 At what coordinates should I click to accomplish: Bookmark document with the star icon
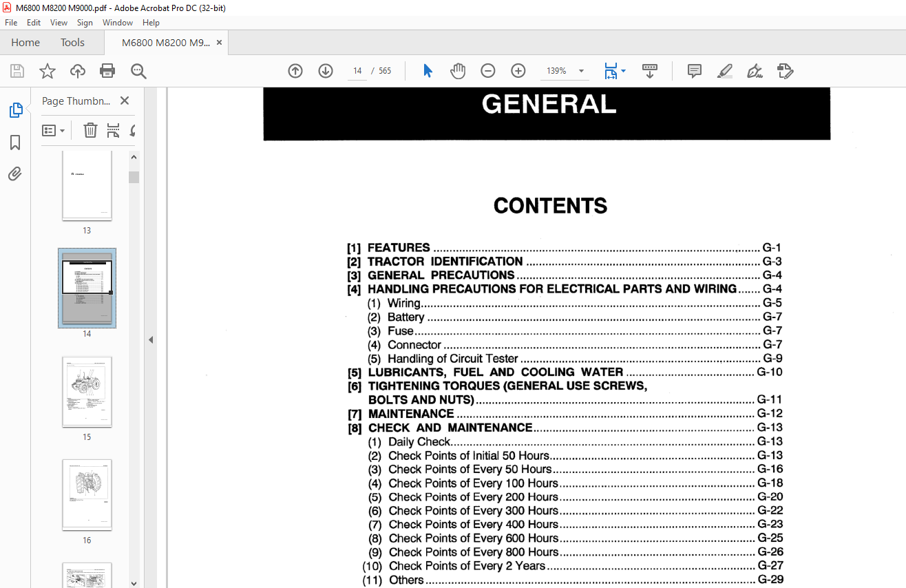(x=48, y=71)
